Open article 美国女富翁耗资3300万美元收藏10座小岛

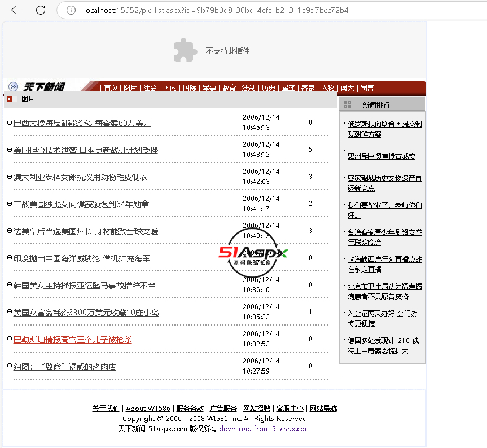point(86,313)
